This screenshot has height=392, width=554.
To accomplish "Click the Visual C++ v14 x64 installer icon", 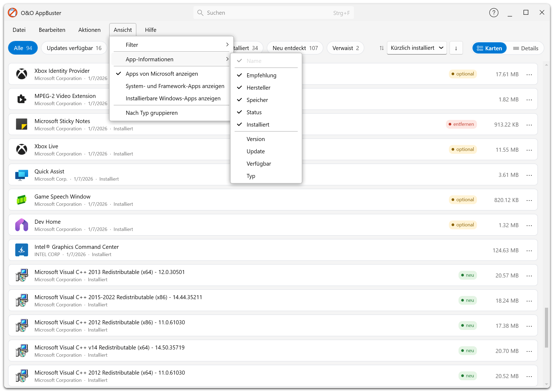I will [22, 351].
